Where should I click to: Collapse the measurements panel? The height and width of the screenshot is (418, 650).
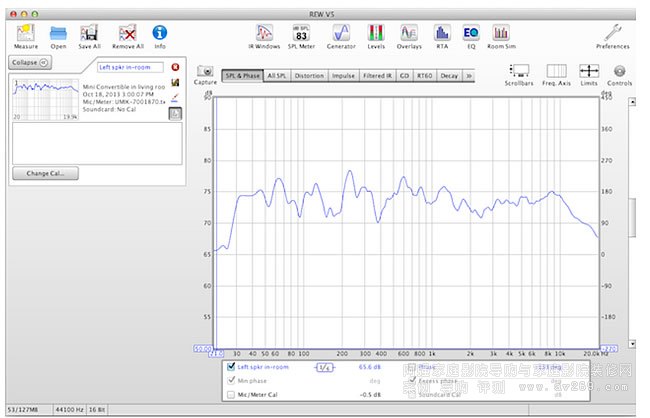(32, 62)
